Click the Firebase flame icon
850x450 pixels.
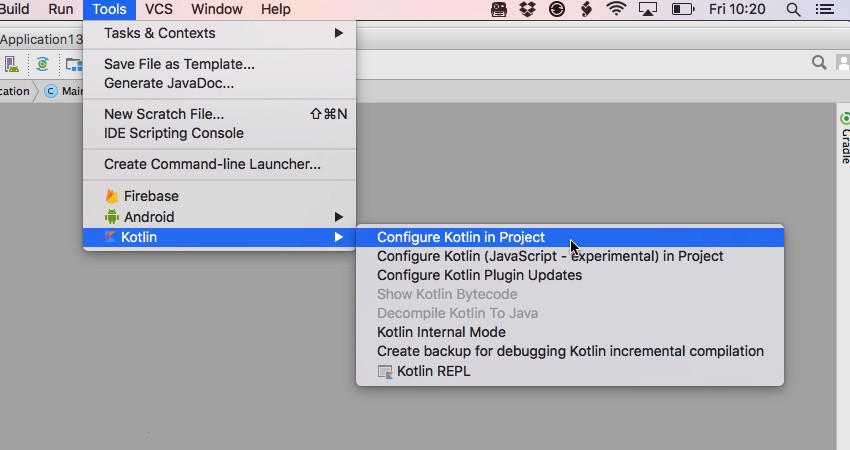click(x=112, y=196)
